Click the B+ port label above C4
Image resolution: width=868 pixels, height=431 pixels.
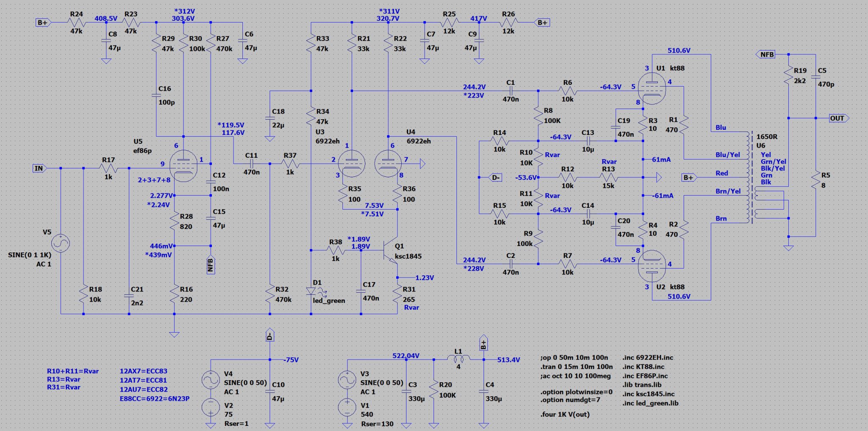tap(484, 343)
